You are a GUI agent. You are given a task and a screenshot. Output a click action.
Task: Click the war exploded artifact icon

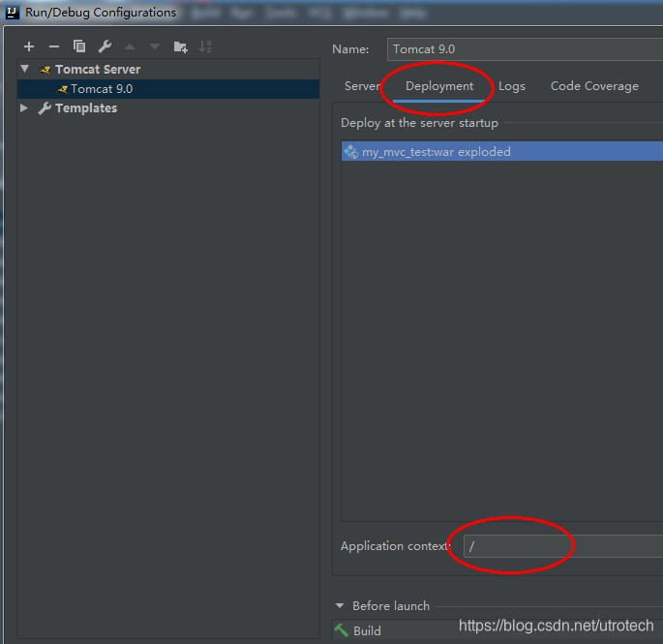point(350,151)
